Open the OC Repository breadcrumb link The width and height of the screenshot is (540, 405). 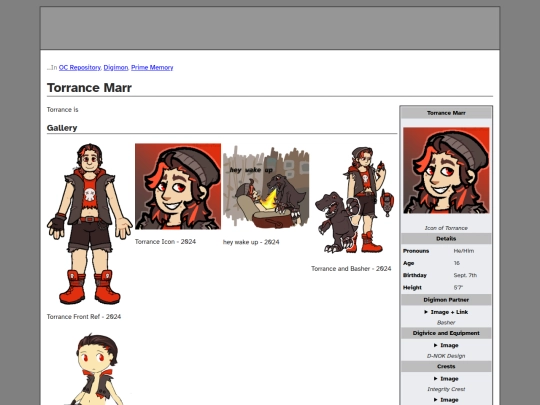(80, 68)
